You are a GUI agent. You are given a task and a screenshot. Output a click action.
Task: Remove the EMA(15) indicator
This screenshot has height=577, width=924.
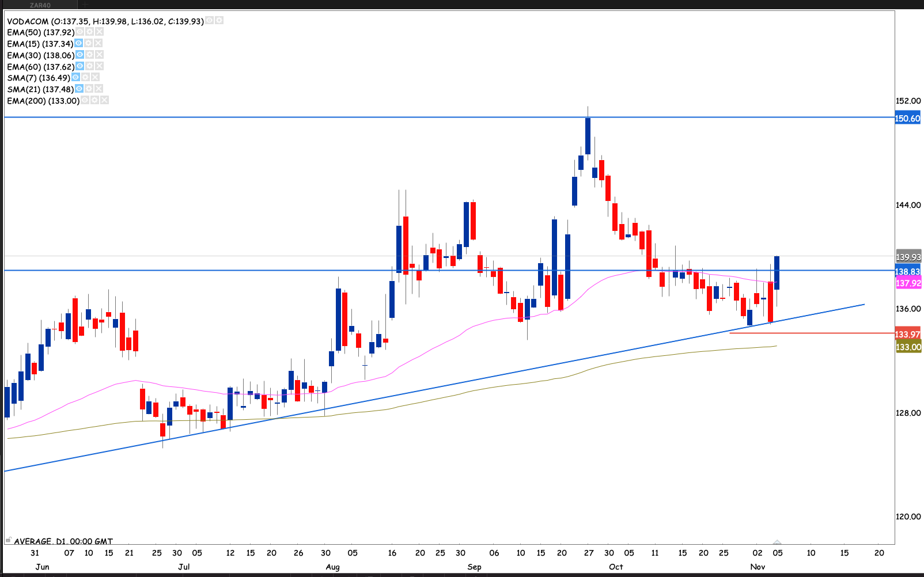tap(99, 43)
